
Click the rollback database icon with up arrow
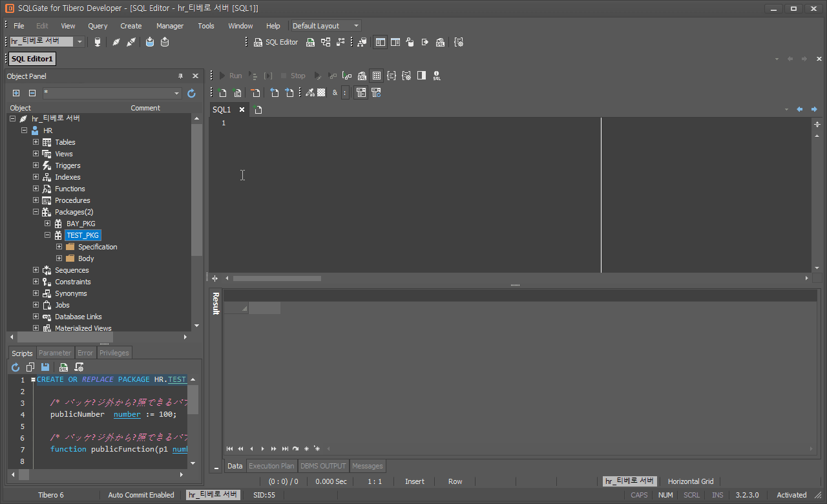tap(165, 42)
